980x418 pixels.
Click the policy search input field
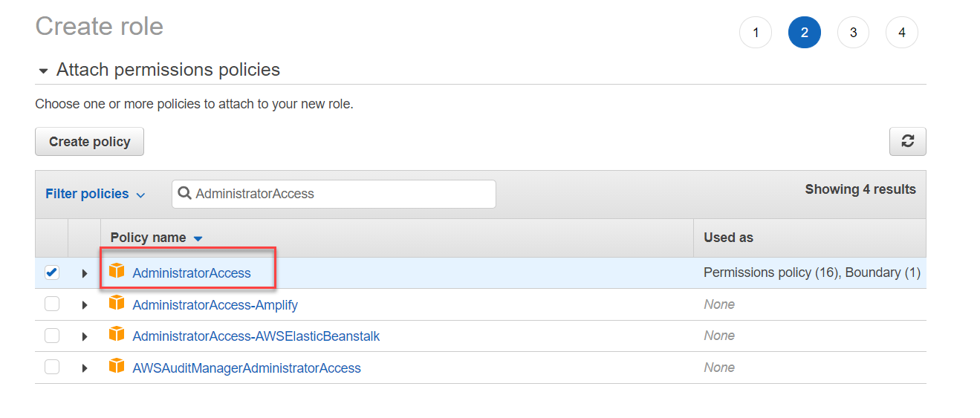(342, 194)
